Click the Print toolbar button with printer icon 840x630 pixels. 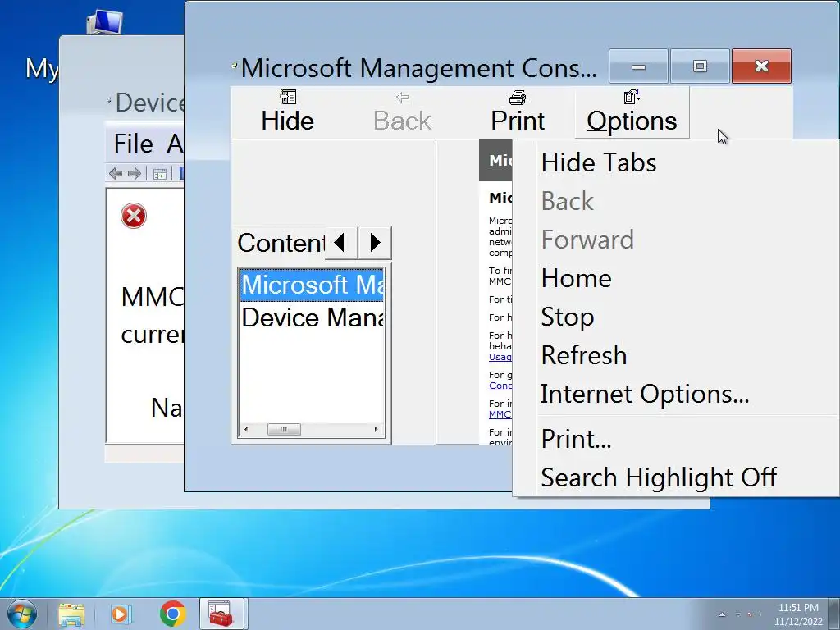[x=518, y=112]
